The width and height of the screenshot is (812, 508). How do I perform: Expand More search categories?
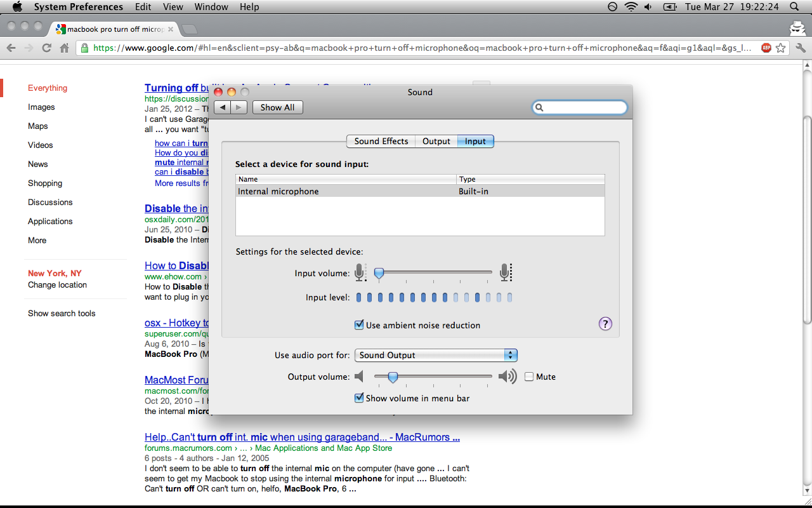[37, 240]
